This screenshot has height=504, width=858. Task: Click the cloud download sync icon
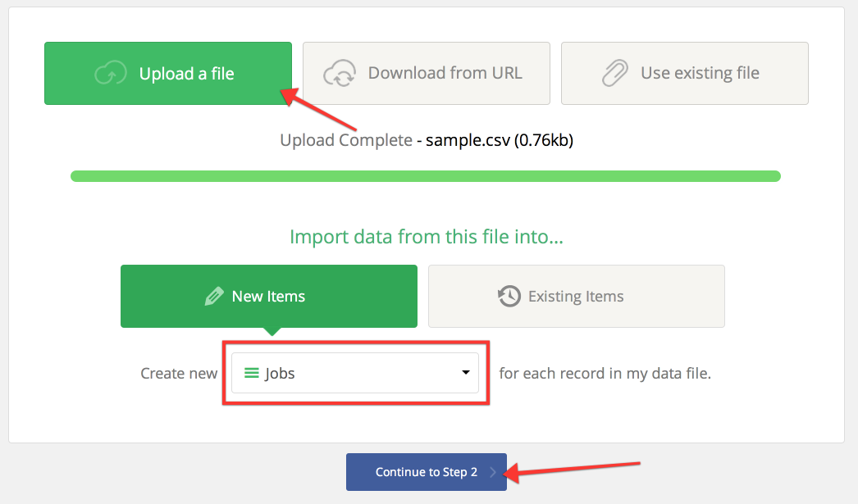pos(340,73)
